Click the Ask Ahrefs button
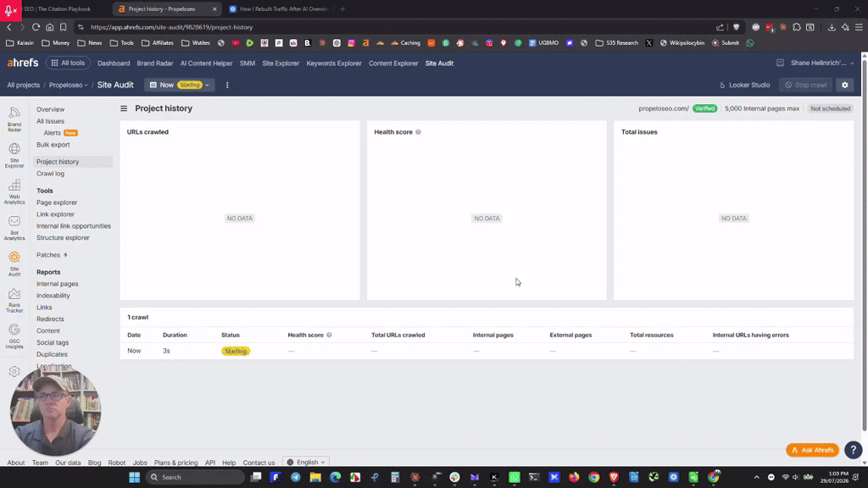 coord(813,450)
